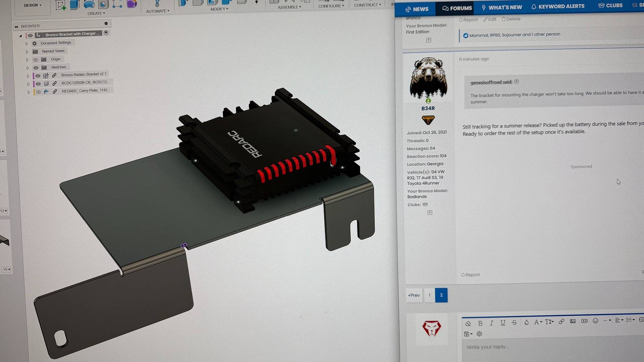Activate the Bronco Bracket root component radio button
Viewport: 644px width, 362px height.
pos(106,33)
